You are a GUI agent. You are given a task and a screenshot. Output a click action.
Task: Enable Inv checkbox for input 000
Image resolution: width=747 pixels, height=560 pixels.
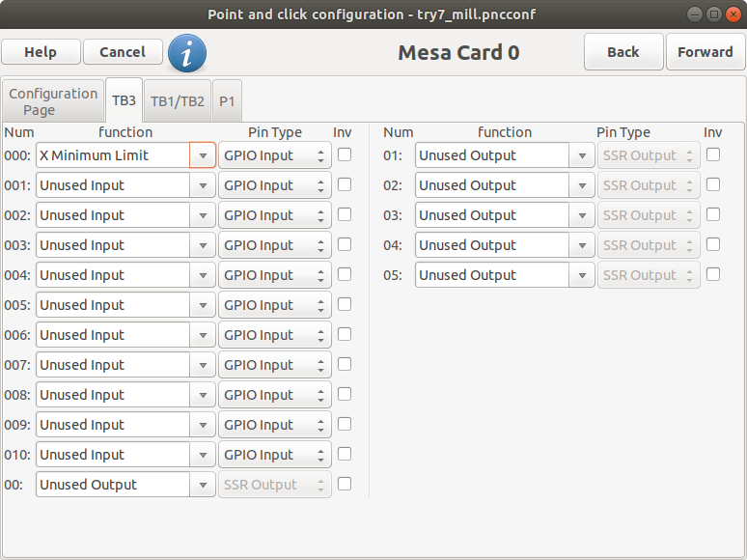click(x=345, y=154)
